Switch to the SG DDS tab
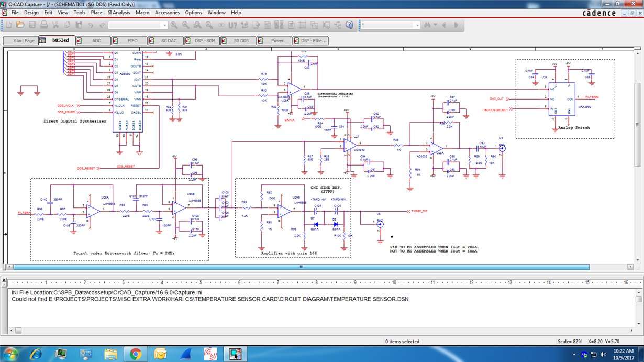The height and width of the screenshot is (362, 644). pos(238,40)
